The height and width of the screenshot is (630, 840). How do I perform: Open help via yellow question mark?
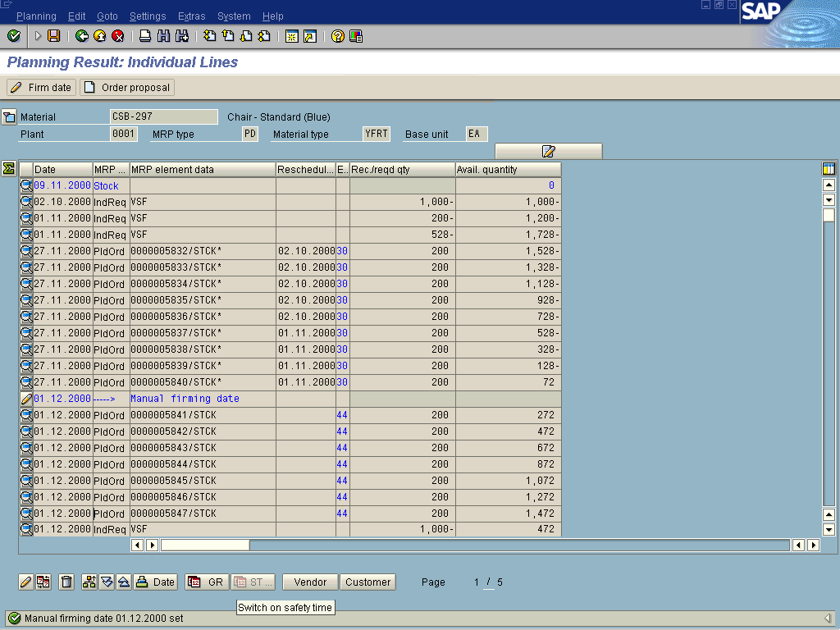(337, 36)
